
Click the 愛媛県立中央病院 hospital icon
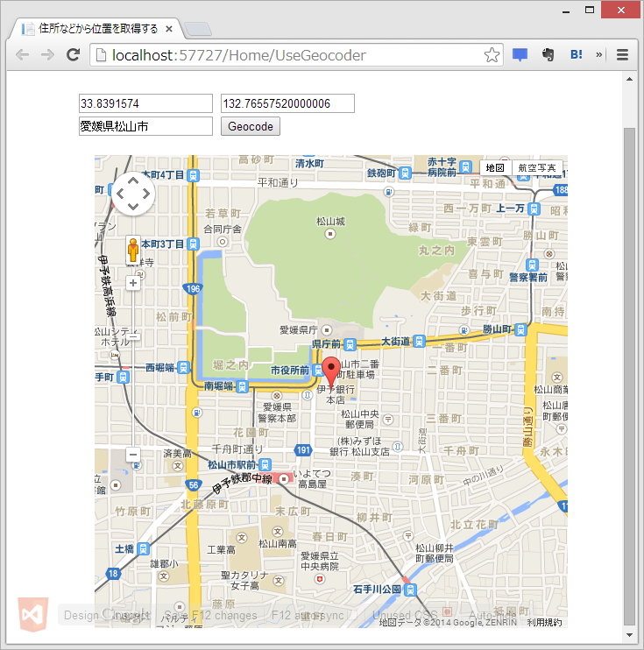pos(319,579)
